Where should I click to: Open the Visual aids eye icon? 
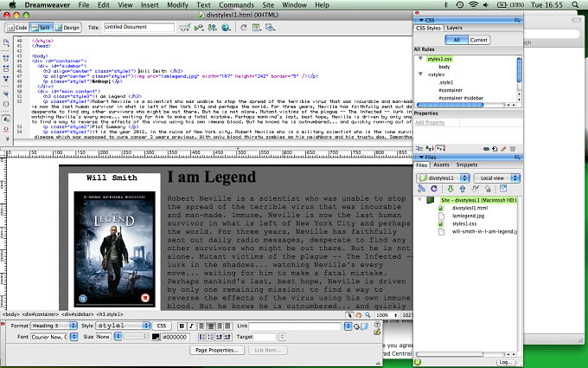(270, 28)
